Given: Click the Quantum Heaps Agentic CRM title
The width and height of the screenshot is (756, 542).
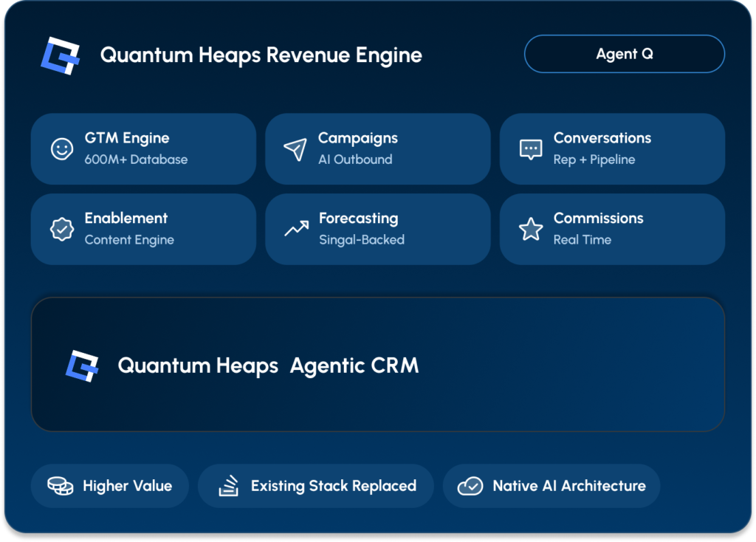Looking at the screenshot, I should [268, 366].
